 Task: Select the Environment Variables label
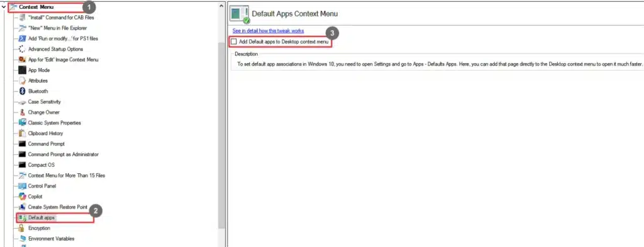coord(51,239)
